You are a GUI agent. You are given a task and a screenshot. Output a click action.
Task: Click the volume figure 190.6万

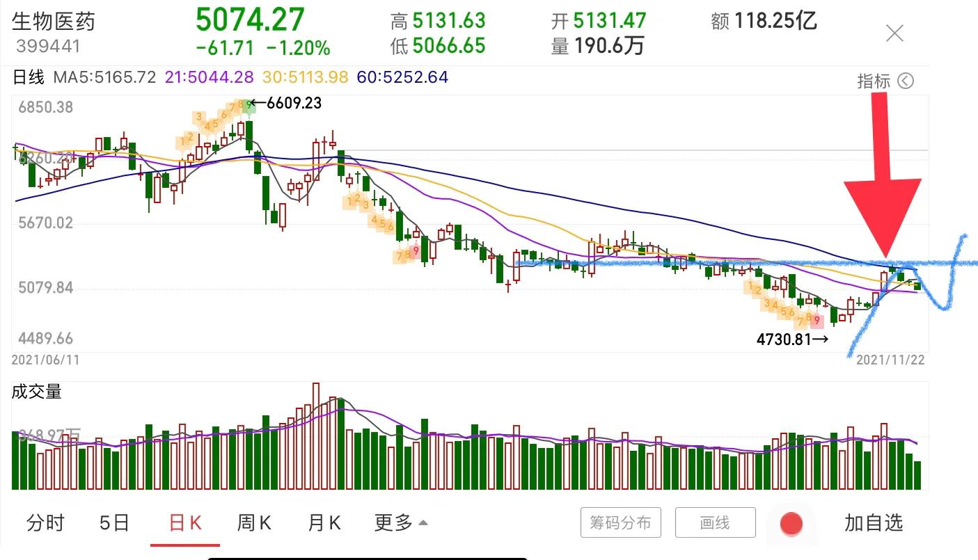608,46
